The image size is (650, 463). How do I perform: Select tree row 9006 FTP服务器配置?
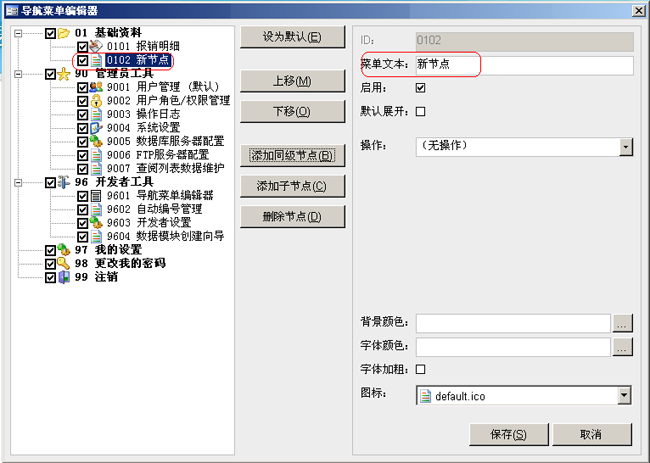pos(158,155)
